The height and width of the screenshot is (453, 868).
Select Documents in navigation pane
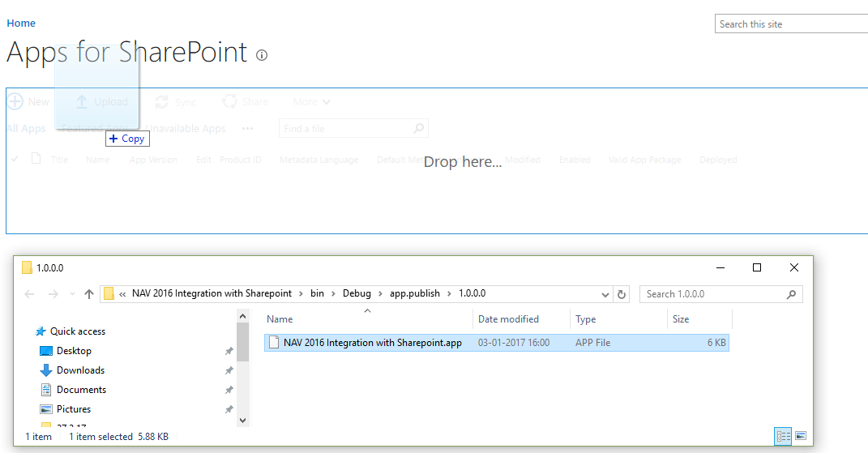[81, 389]
